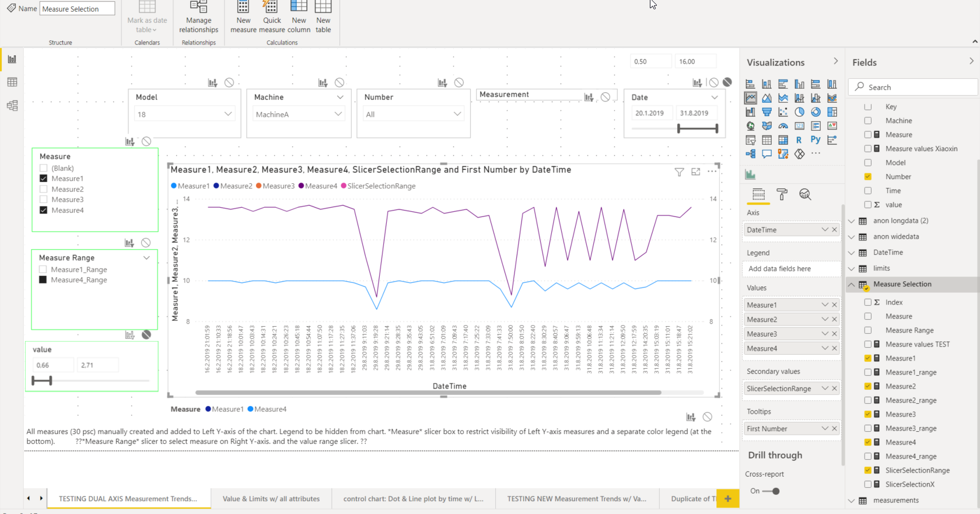
Task: Expand the limits table in Fields
Action: coord(852,268)
